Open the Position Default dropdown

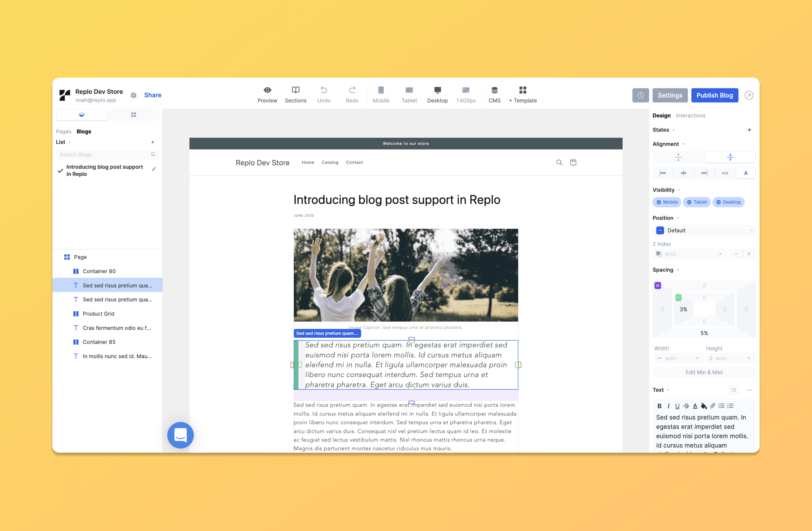pos(704,230)
